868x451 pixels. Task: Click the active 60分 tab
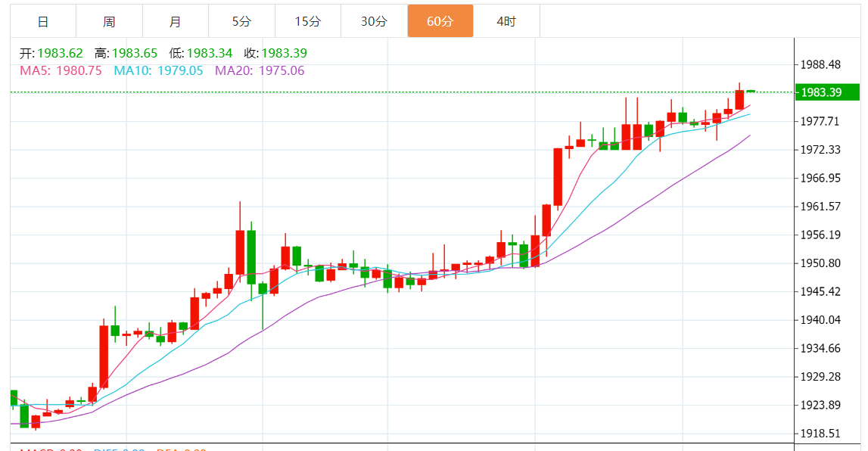pos(440,22)
